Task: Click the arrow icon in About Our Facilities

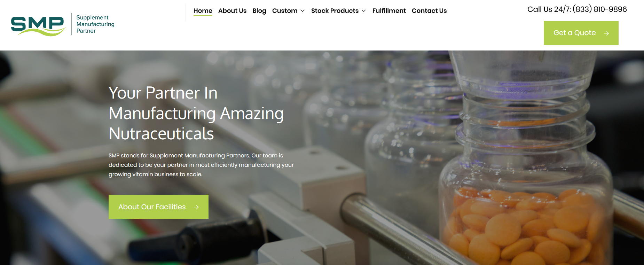Action: 196,207
